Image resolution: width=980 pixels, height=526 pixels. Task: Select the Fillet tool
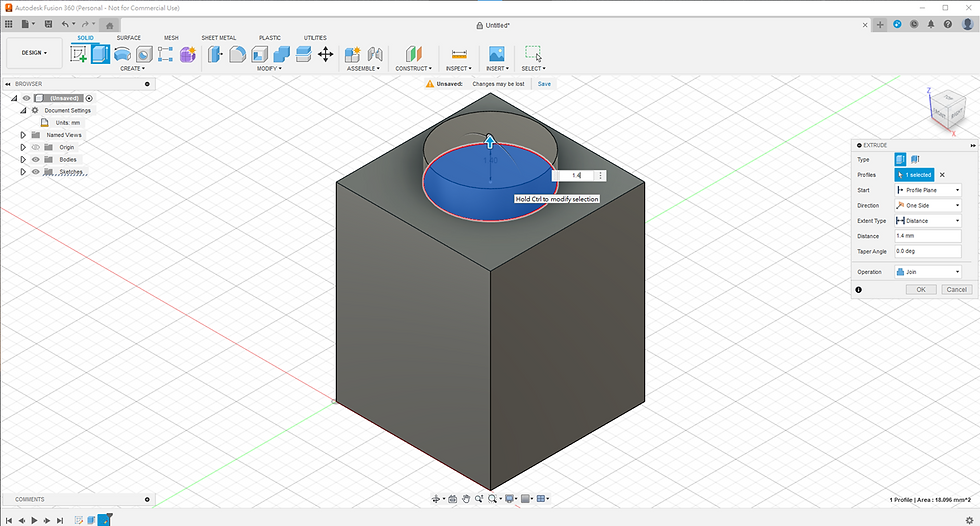(x=237, y=54)
